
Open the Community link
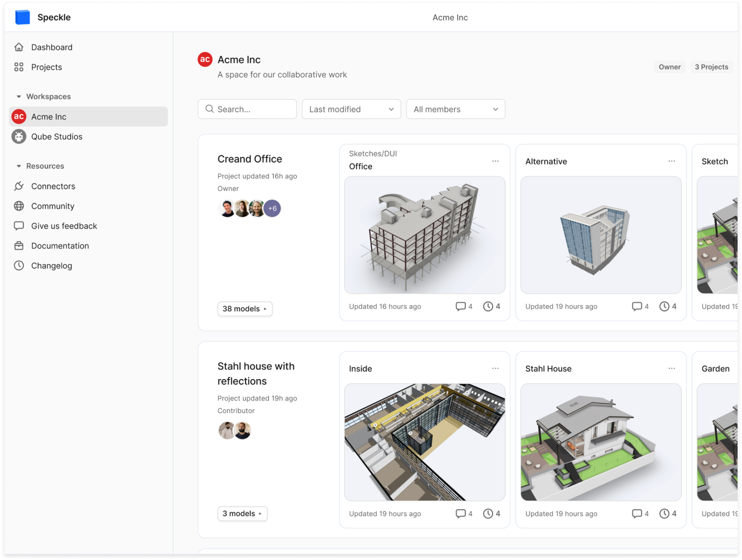coord(89,206)
